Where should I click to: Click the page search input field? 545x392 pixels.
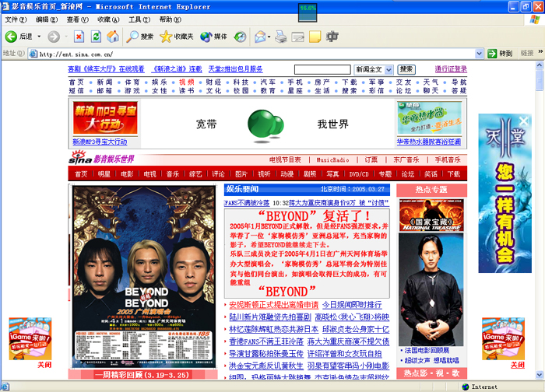(x=322, y=69)
